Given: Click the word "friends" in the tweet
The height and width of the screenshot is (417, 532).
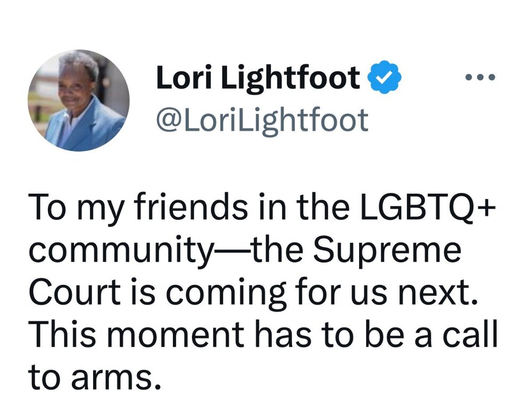Looking at the screenshot, I should (193, 206).
